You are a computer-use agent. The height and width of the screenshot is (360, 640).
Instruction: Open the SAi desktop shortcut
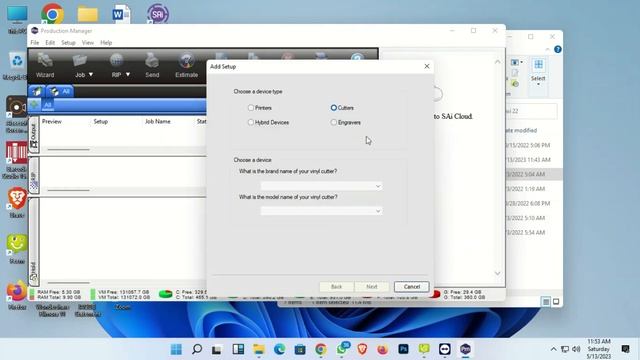tap(158, 14)
